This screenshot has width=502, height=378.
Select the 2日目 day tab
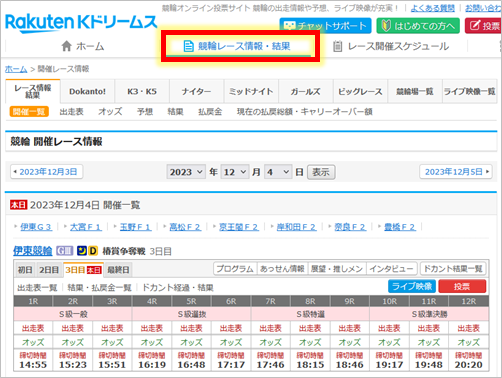[x=49, y=270]
